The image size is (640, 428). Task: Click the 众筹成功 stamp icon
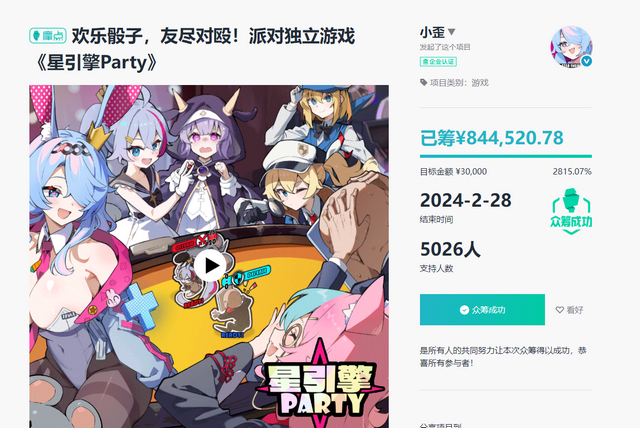(x=571, y=211)
